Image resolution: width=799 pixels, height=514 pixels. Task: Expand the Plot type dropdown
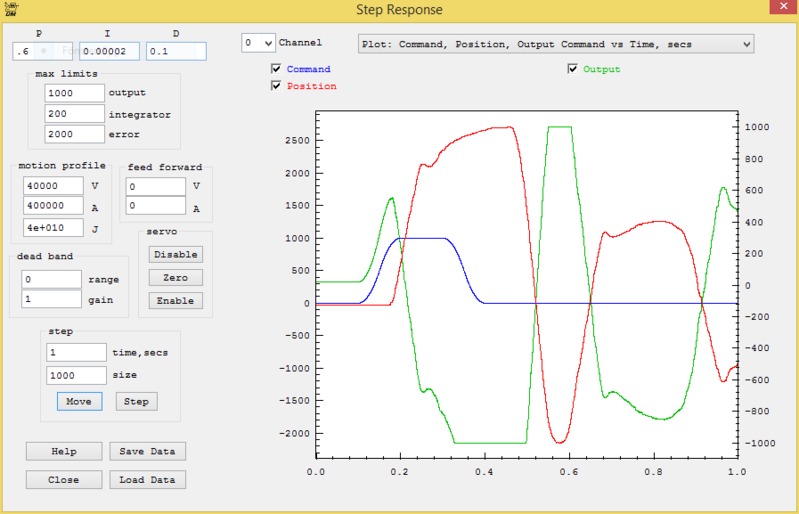(x=555, y=44)
